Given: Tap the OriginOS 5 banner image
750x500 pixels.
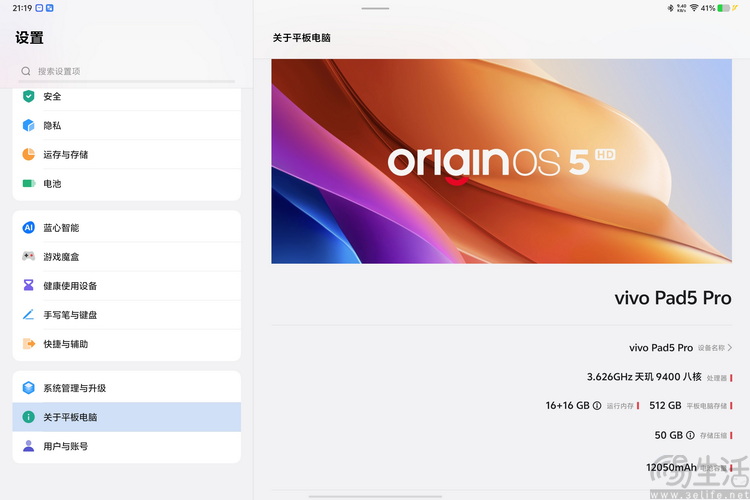Looking at the screenshot, I should click(501, 161).
